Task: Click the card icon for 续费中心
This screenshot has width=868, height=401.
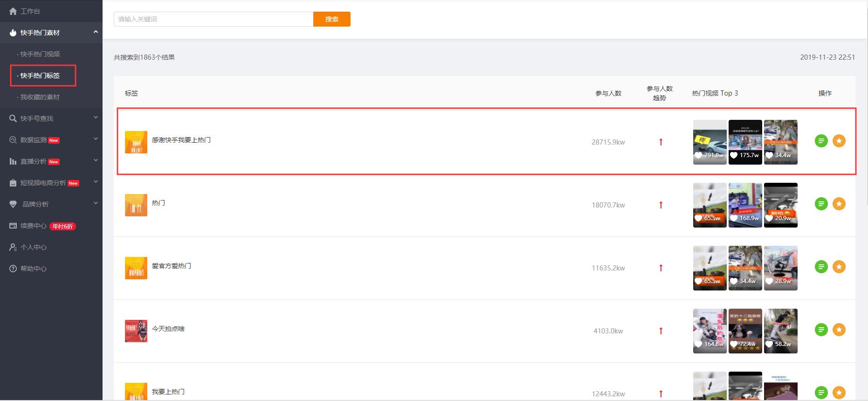Action: tap(13, 226)
